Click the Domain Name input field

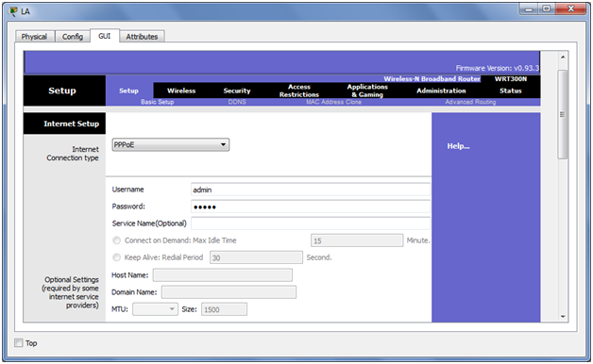[229, 292]
